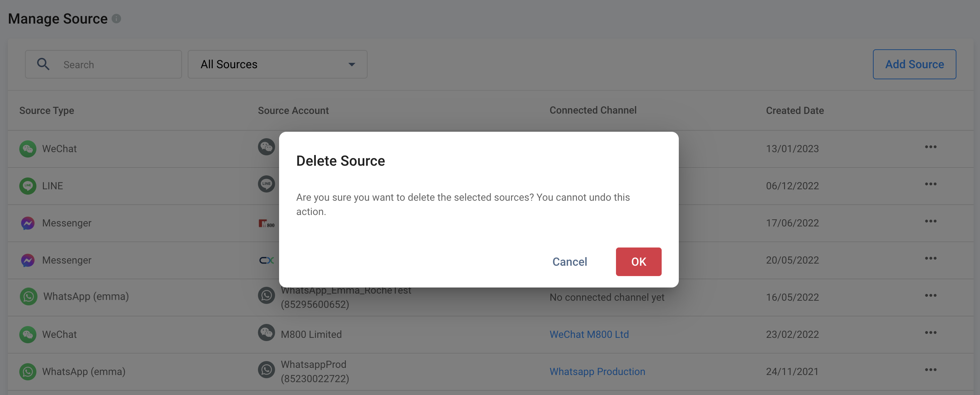Screen dimensions: 980x395
Task: Click the Created Date column header
Action: click(794, 110)
